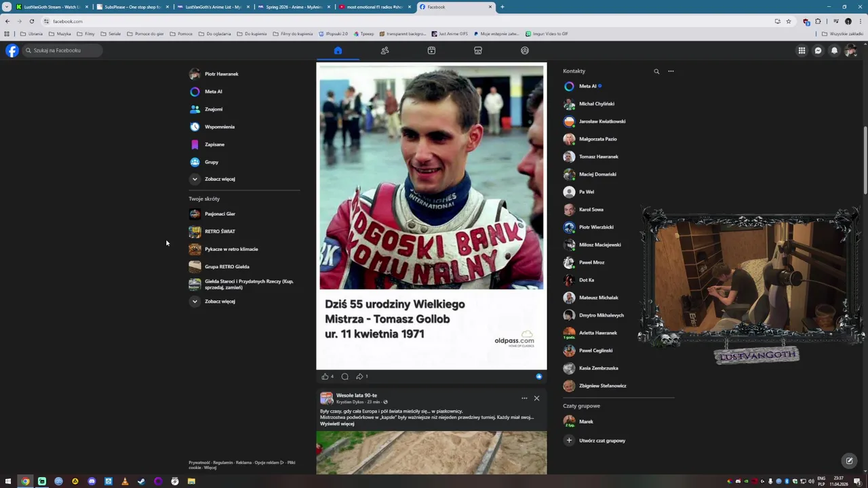Open options menu for Wesołe lata 90-te post
868x488 pixels.
[x=524, y=398]
